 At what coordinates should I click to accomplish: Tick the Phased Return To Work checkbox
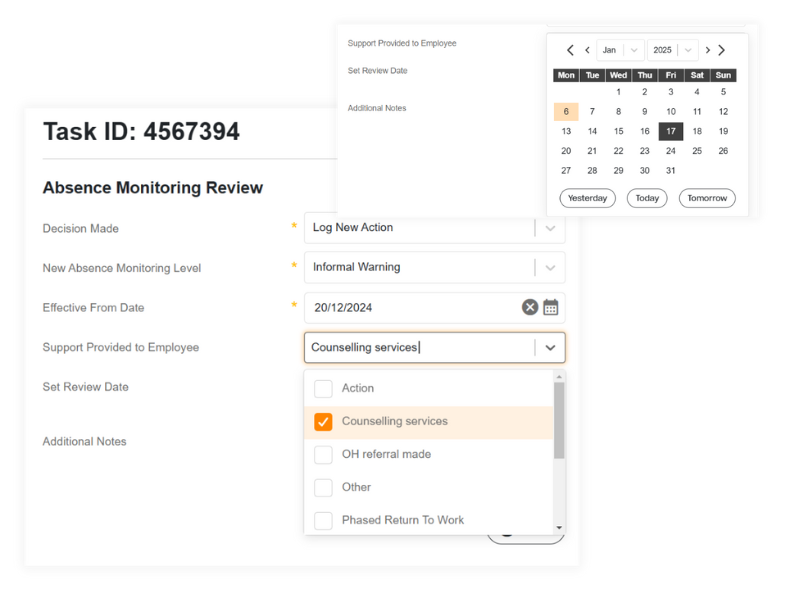tap(323, 520)
